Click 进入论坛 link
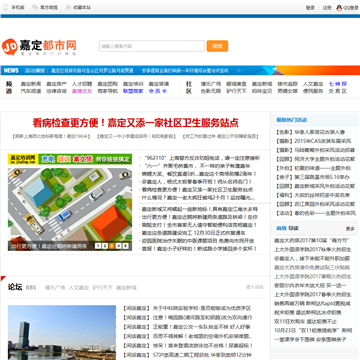 click(x=255, y=287)
